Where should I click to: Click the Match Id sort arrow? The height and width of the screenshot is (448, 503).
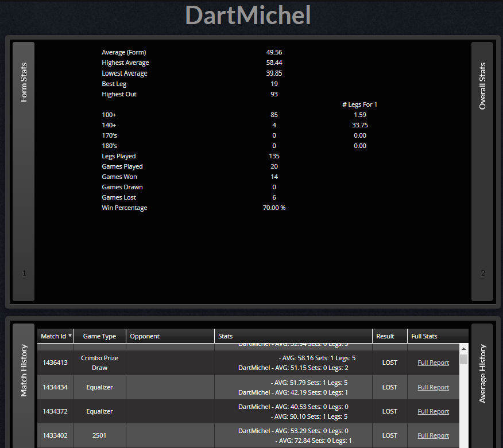[70, 336]
